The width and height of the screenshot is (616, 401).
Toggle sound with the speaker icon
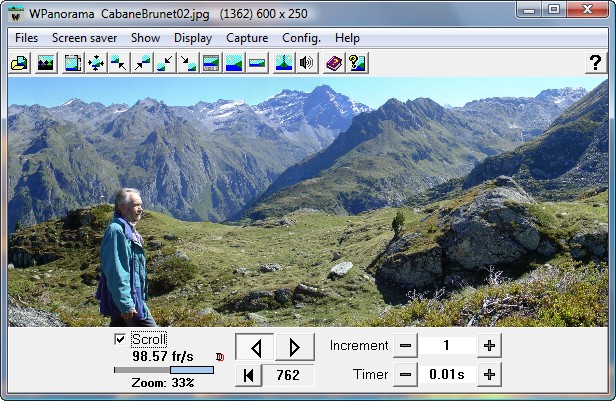point(307,63)
